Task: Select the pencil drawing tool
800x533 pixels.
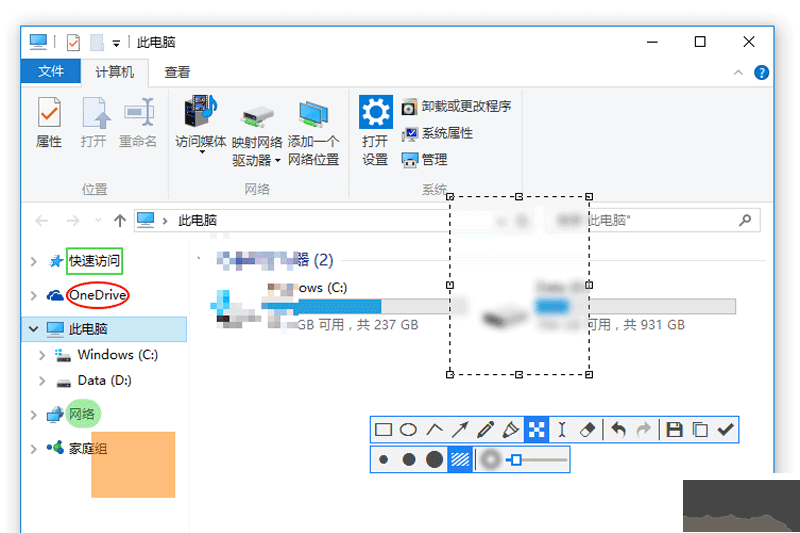Action: (x=485, y=430)
